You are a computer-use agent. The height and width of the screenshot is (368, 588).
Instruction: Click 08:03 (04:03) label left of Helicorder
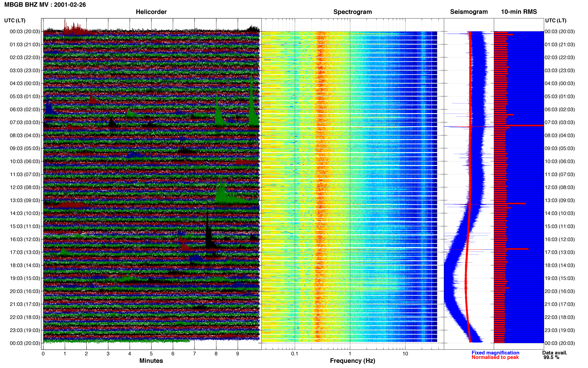[x=25, y=135]
